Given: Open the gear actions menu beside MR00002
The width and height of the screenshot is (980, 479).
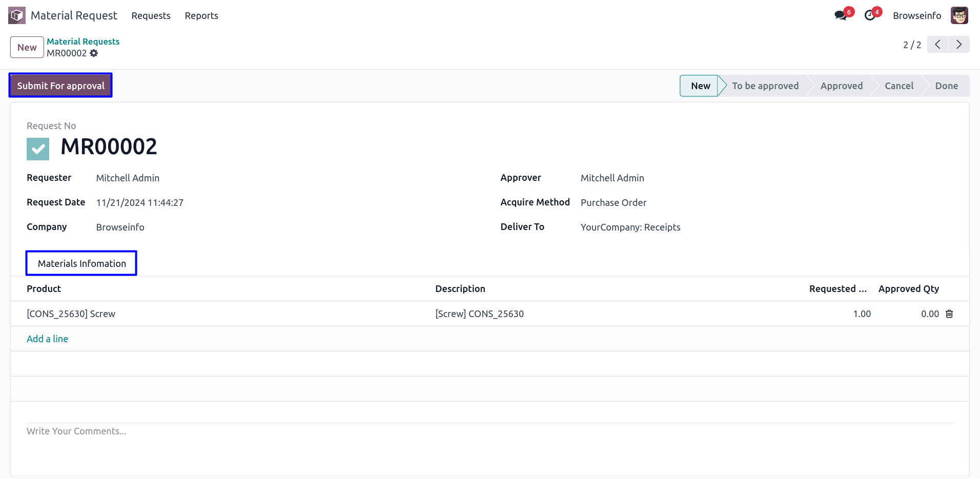Looking at the screenshot, I should [x=94, y=53].
